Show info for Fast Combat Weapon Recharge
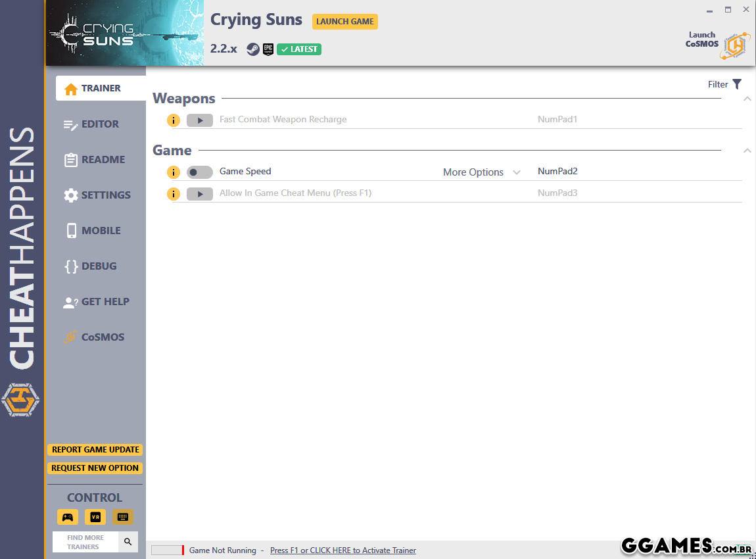The height and width of the screenshot is (559, 756). [x=173, y=120]
